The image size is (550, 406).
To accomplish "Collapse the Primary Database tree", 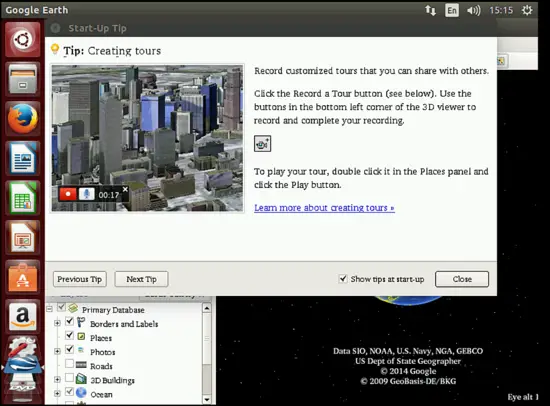I will (x=49, y=309).
